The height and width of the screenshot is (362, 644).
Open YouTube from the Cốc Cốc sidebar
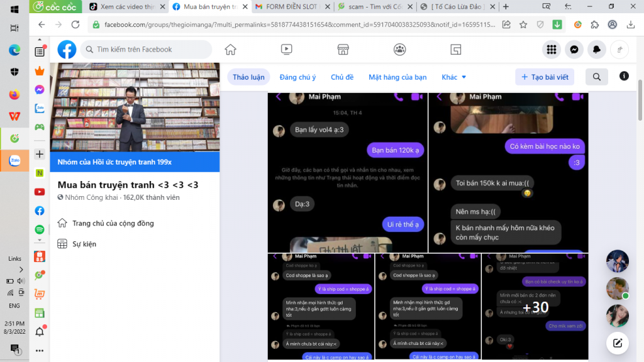tap(40, 192)
